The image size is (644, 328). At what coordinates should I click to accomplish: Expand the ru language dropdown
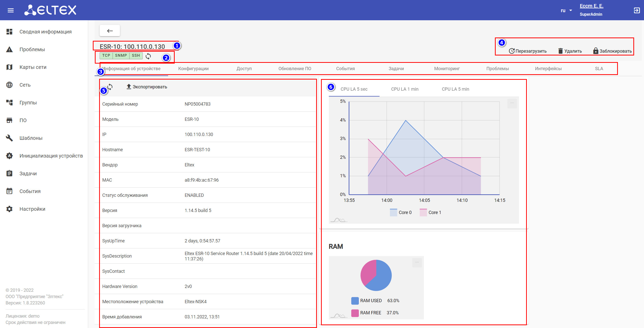tap(567, 10)
